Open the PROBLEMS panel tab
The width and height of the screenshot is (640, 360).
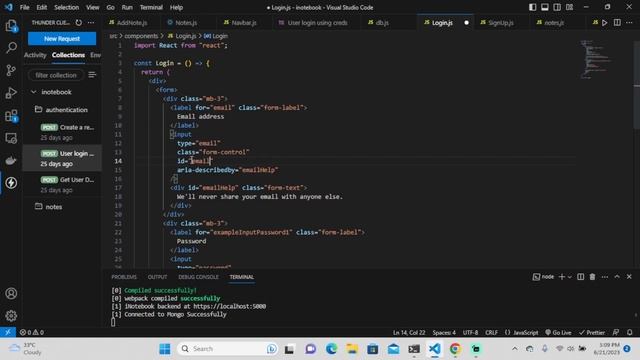tap(124, 277)
